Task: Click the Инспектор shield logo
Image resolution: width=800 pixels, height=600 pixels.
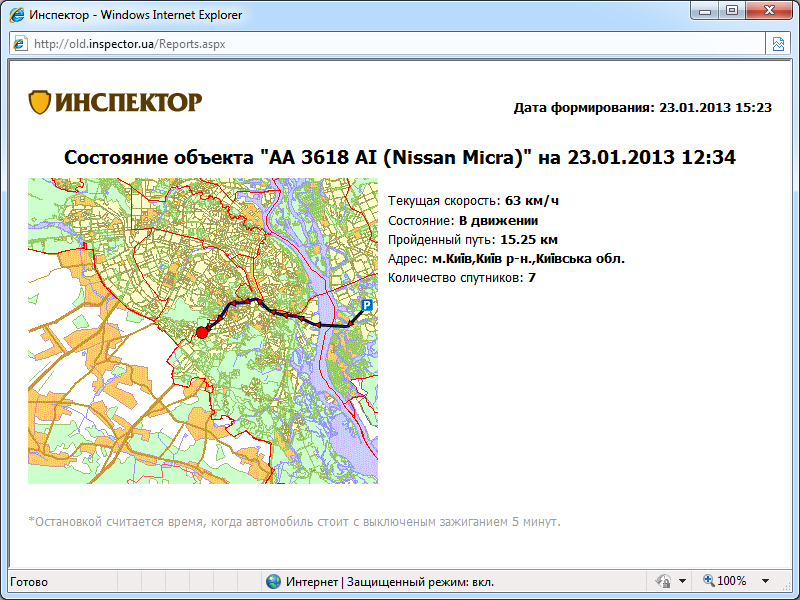Action: [39, 102]
